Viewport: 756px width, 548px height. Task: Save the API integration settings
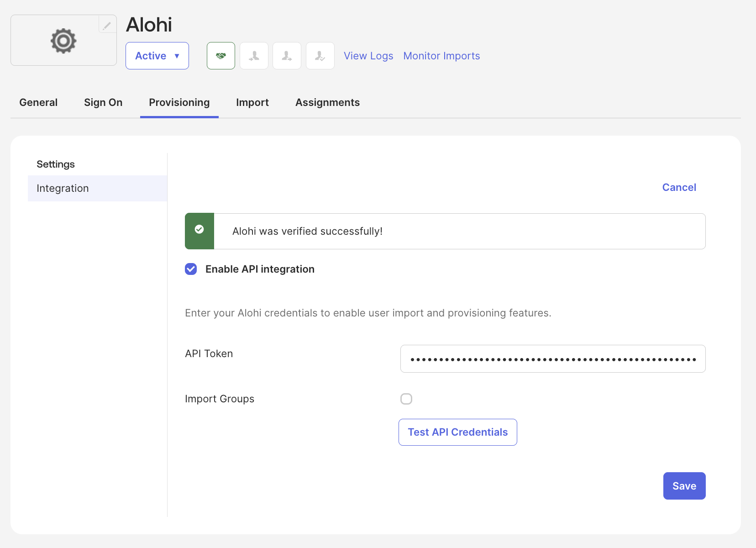tap(684, 486)
